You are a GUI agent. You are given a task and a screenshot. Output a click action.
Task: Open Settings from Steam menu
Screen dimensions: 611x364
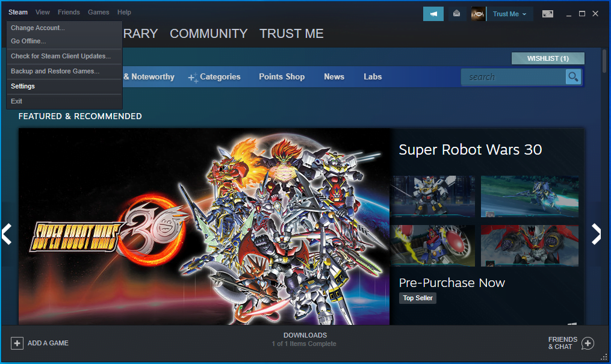pos(64,86)
